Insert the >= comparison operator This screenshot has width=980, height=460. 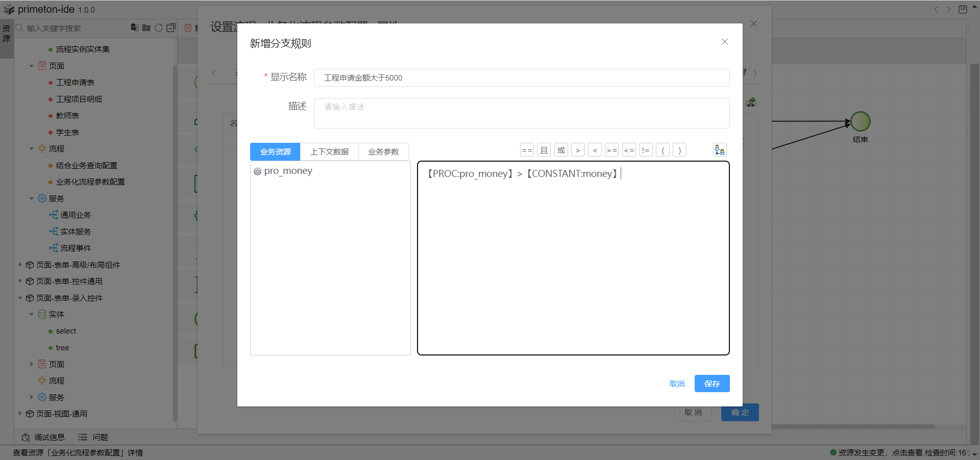point(611,150)
